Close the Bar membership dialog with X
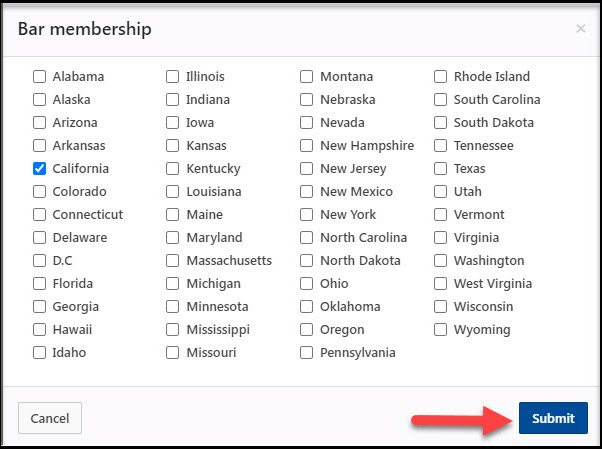 coord(580,29)
